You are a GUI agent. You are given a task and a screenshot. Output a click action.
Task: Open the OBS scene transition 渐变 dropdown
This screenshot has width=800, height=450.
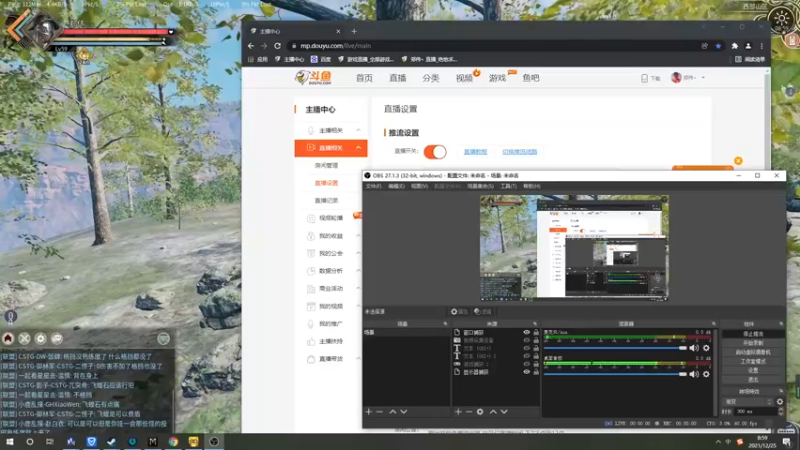click(x=748, y=402)
